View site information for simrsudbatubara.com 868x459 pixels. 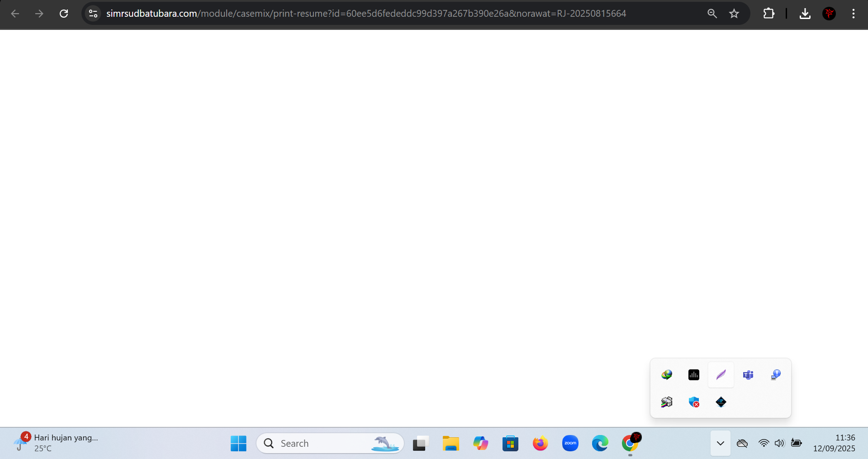point(93,14)
